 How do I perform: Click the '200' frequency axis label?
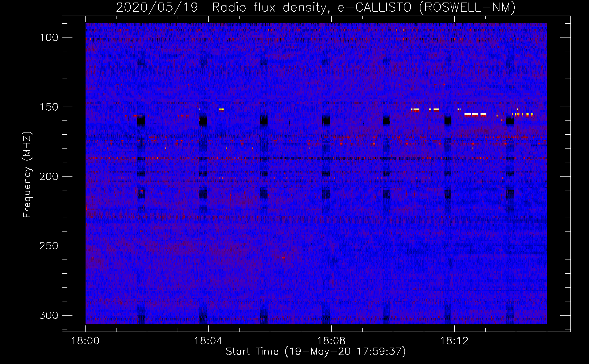(49, 177)
